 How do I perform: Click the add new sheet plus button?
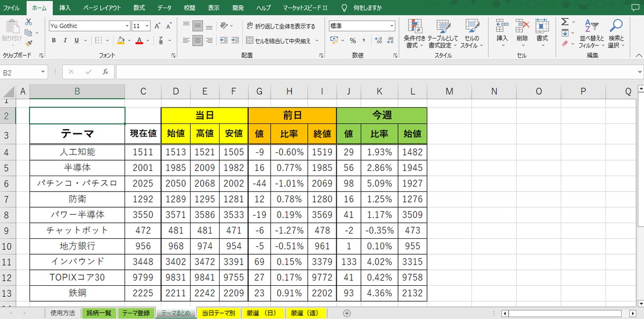click(x=347, y=313)
